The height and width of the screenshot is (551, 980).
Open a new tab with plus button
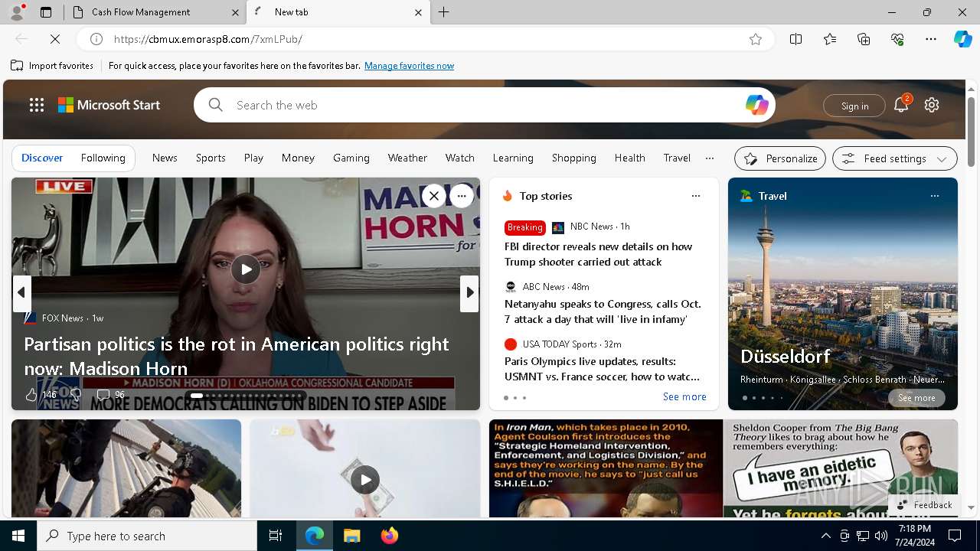tap(444, 12)
